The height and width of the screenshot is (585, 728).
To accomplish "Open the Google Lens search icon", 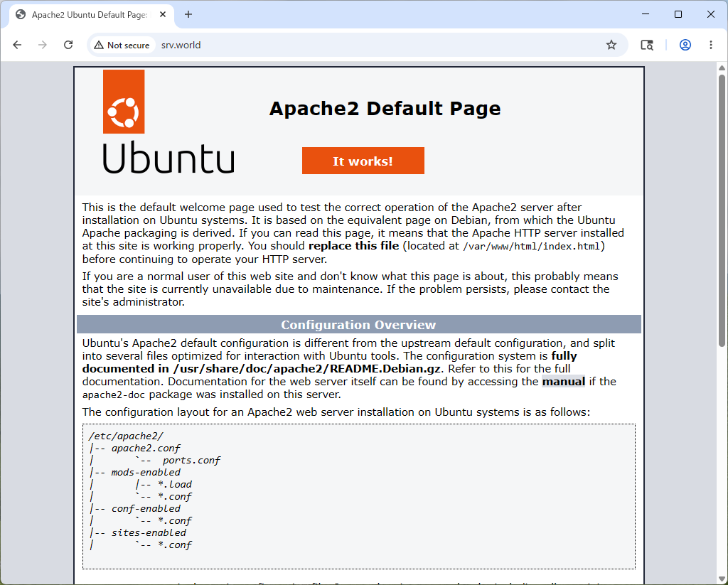I will tap(647, 45).
